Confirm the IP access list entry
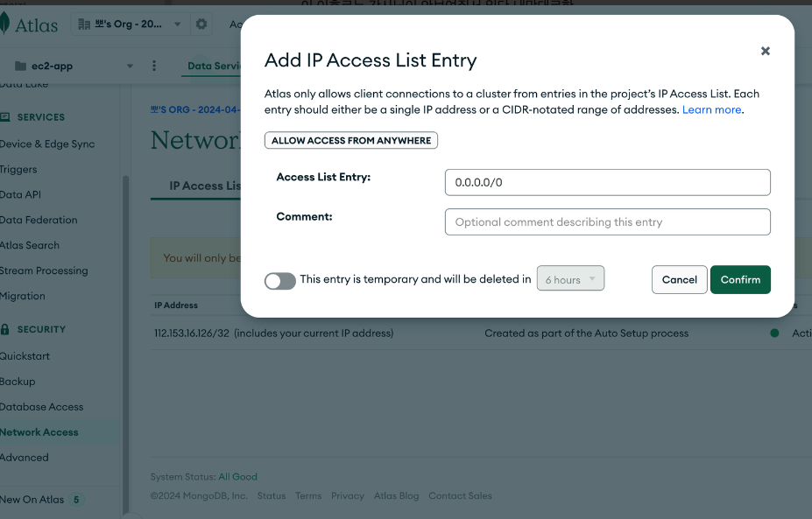This screenshot has height=519, width=812. (x=740, y=279)
